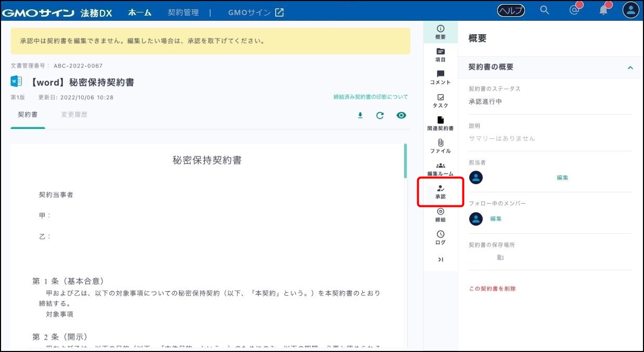Open the タスク tasks panel
The height and width of the screenshot is (352, 644).
point(440,100)
